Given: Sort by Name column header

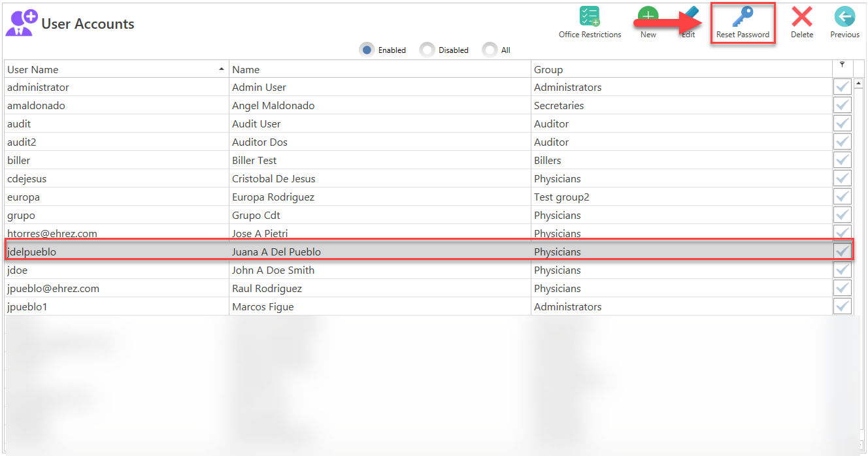Looking at the screenshot, I should pyautogui.click(x=380, y=69).
